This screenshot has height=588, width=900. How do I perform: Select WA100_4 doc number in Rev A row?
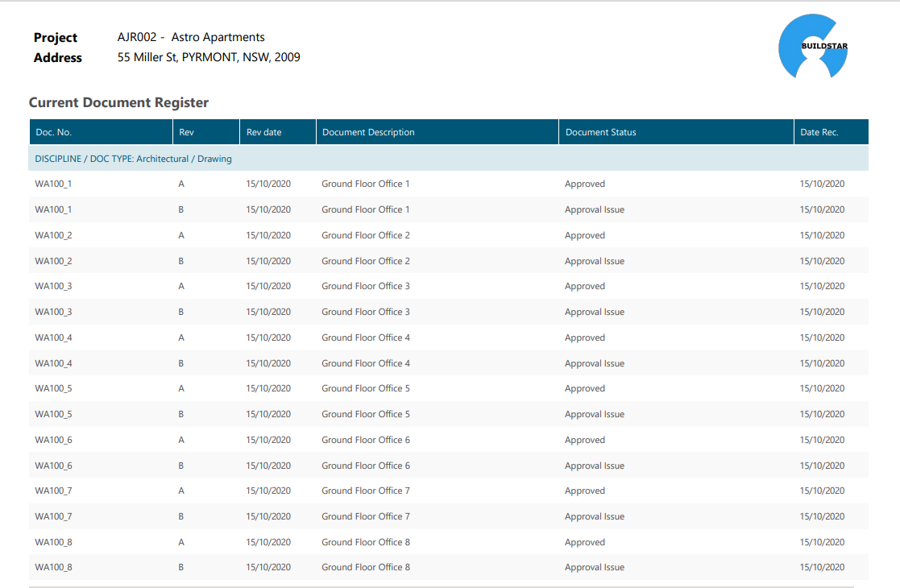coord(53,337)
